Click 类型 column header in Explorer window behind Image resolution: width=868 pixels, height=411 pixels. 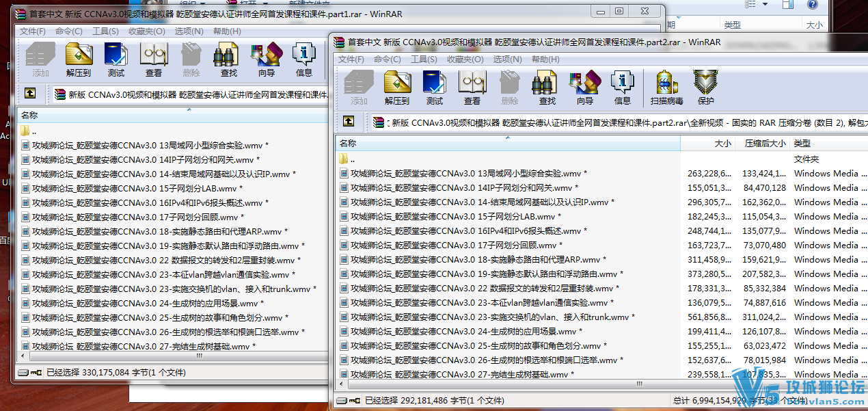(x=733, y=25)
